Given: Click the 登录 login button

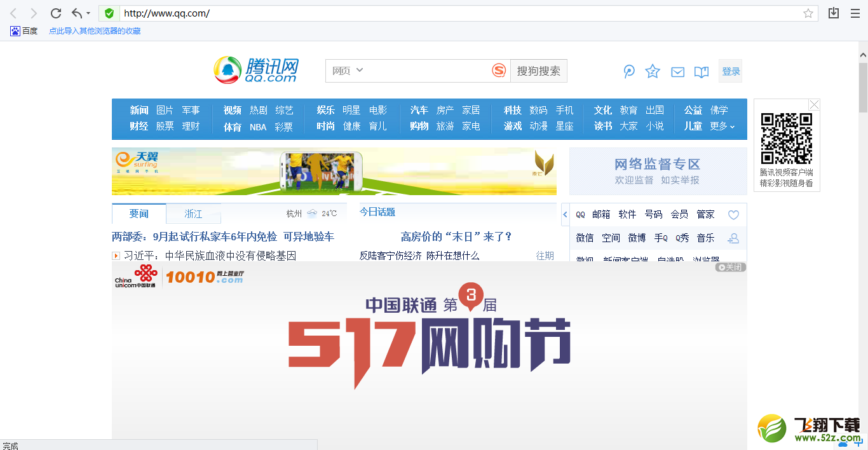Looking at the screenshot, I should pos(731,71).
